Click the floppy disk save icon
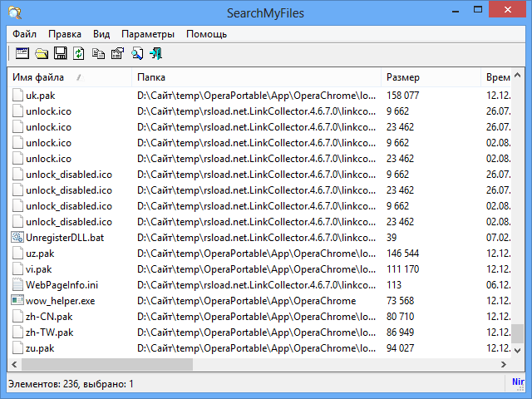This screenshot has width=532, height=399. 61,53
